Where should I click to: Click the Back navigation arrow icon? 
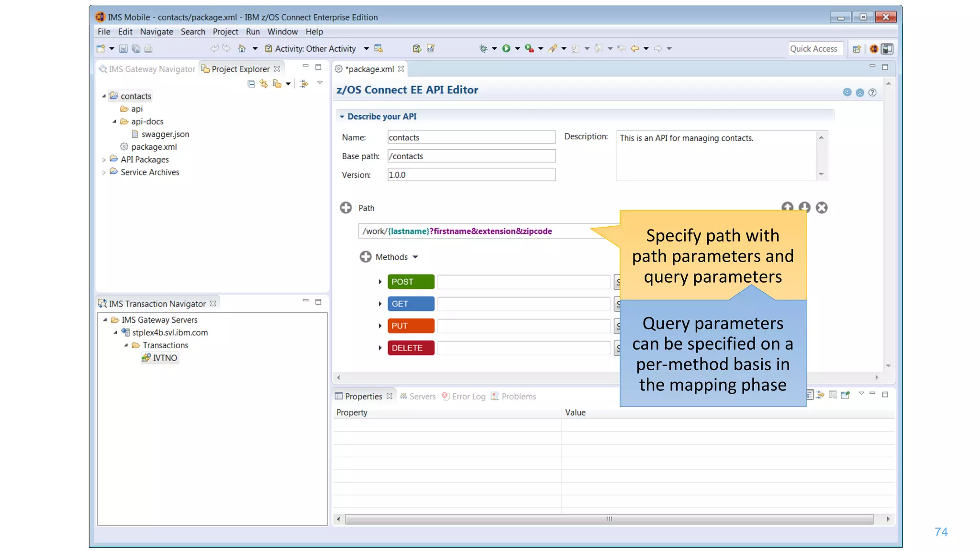[x=635, y=48]
